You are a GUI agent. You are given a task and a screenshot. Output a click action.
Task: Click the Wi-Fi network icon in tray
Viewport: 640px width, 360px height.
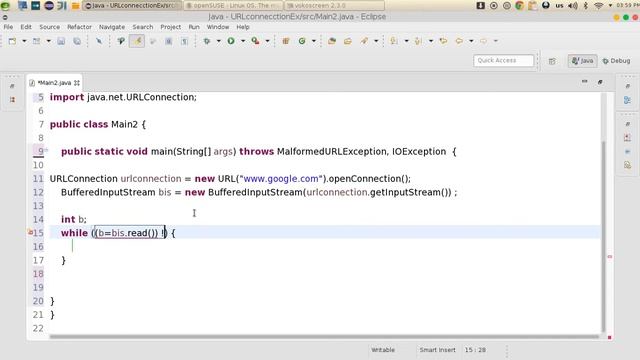(x=598, y=5)
